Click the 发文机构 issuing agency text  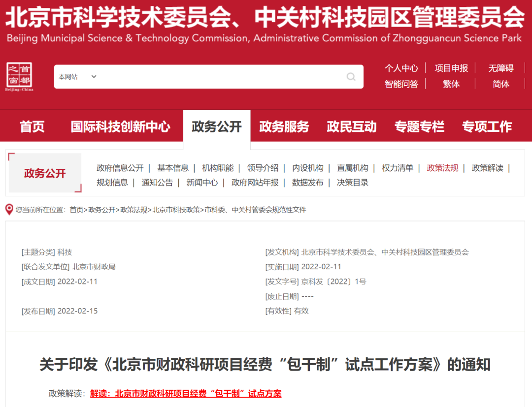367,252
